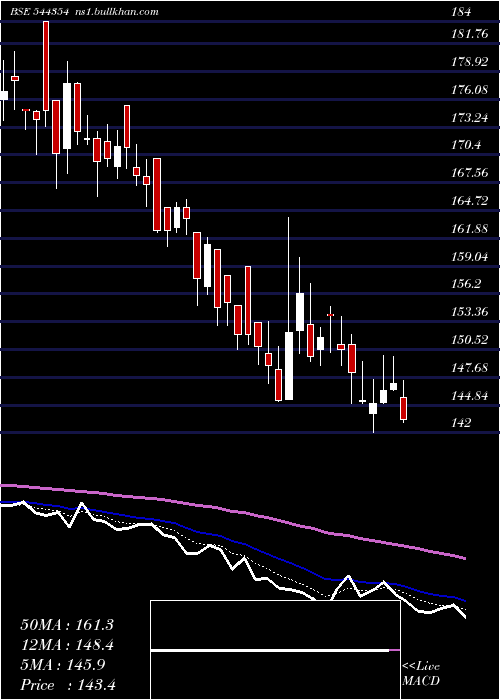The image size is (500, 700).
Task: Click the white MACD line in the bottom box
Action: pos(270,651)
